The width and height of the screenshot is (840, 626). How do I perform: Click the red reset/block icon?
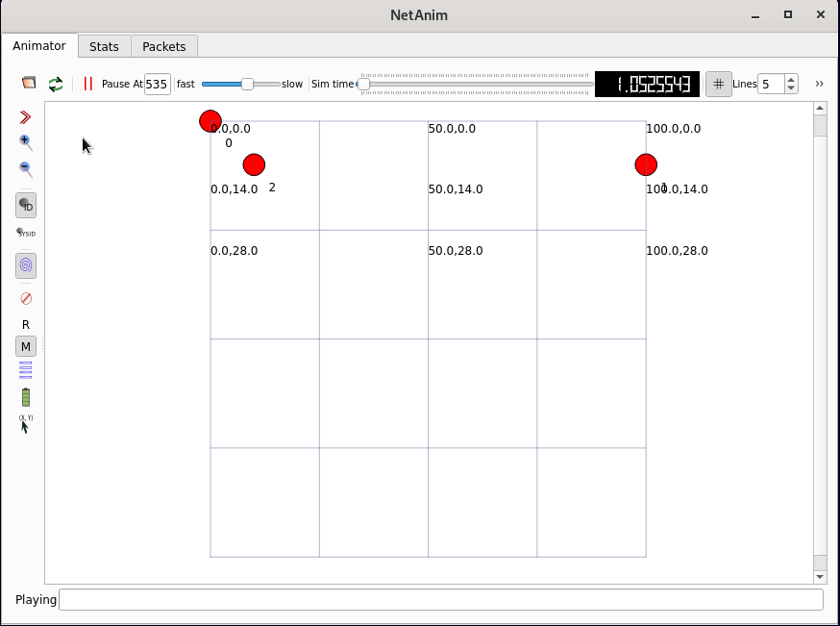26,298
